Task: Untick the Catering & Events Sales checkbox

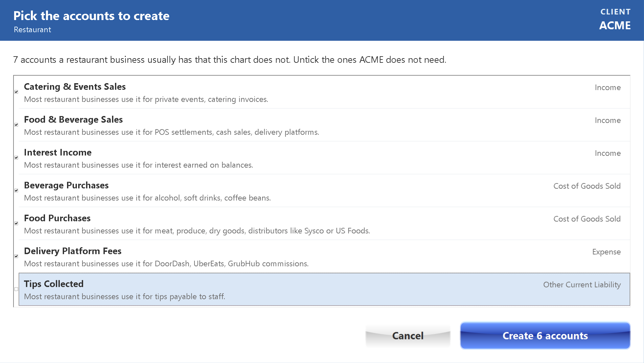Action: click(x=16, y=92)
